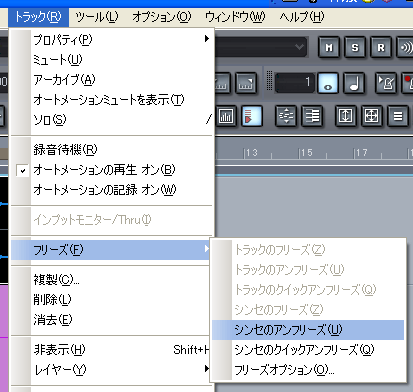This screenshot has width=413, height=392.
Task: Click the toolbar drag grip handle
Action: pos(269,81)
